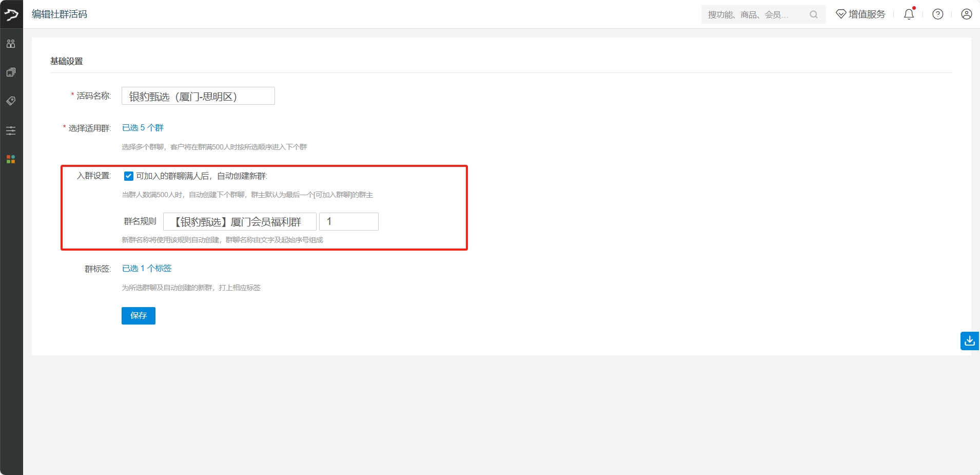The image size is (980, 475).
Task: Click the 群名规则 name text field
Action: click(240, 222)
